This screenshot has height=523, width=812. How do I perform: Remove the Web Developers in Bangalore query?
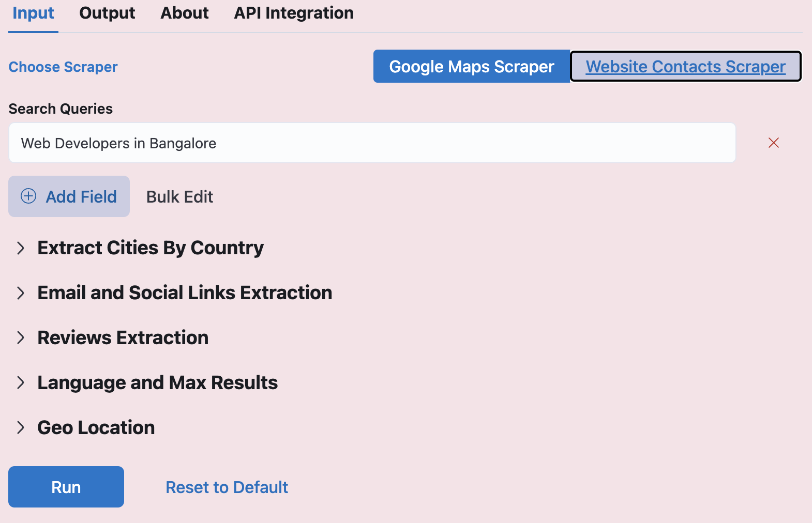(x=773, y=143)
